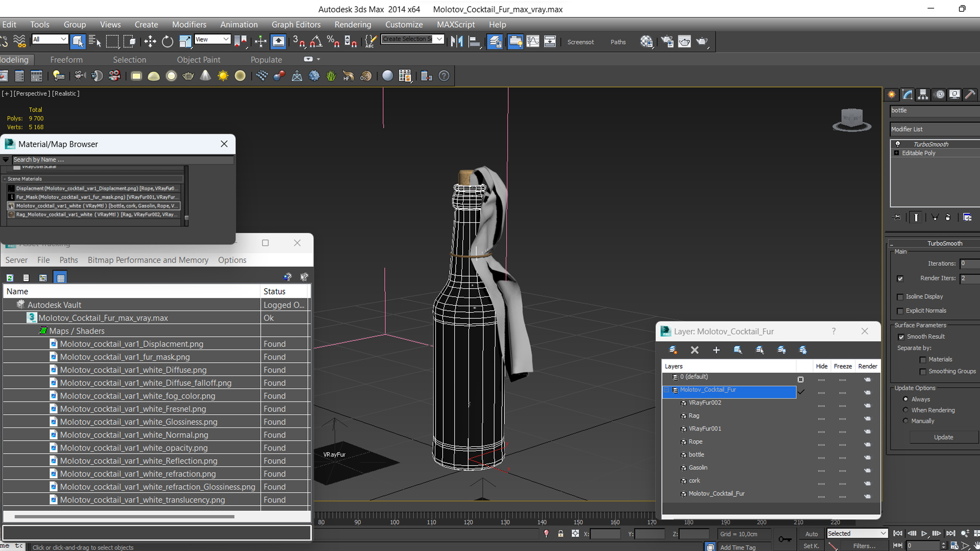Click the green grass VRayFur icon
This screenshot has width=980, height=551.
331,76
